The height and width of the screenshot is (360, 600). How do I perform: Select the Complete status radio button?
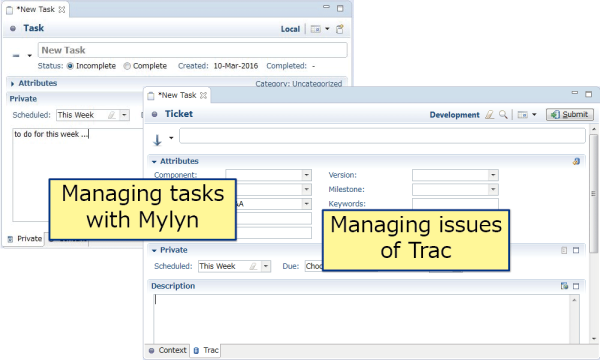[x=127, y=66]
